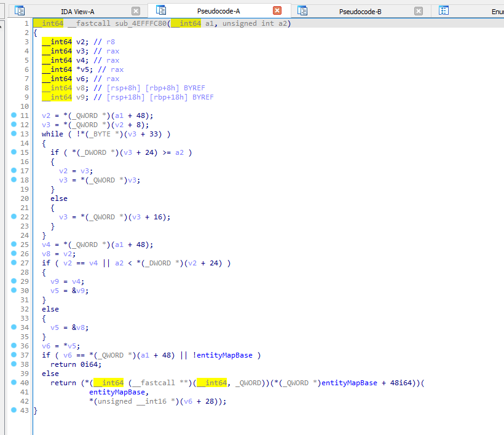
Task: Switch to the Pseudocode-B tab
Action: point(360,11)
